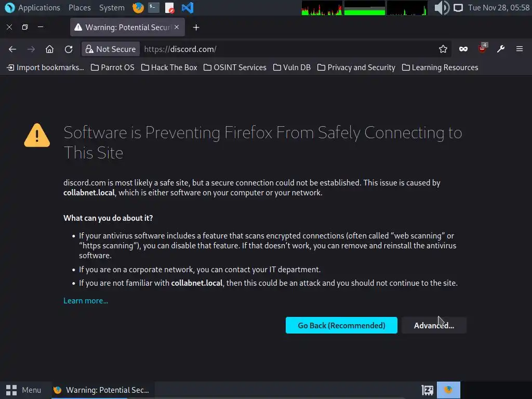Open the Advanced options button

pyautogui.click(x=434, y=325)
